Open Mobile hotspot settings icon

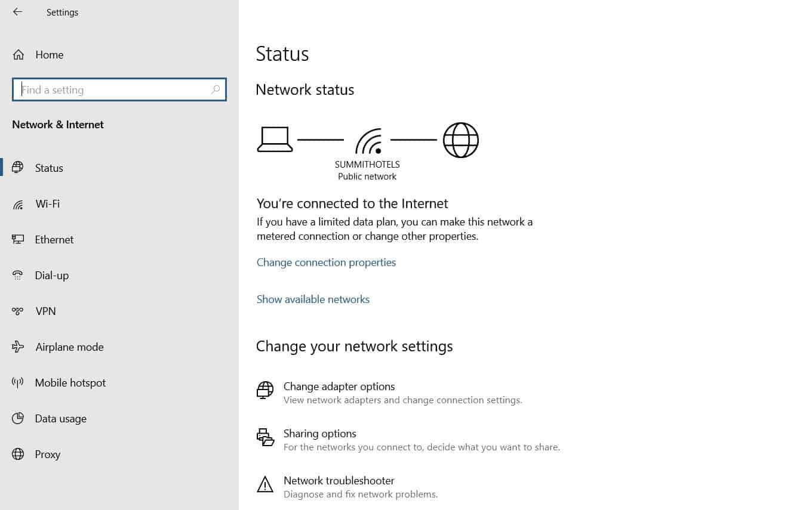click(x=19, y=382)
